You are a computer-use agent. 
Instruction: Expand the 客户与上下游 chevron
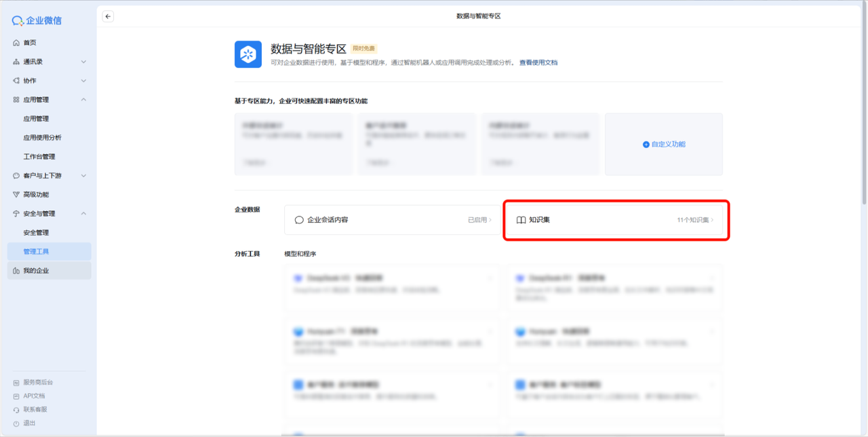tap(83, 176)
